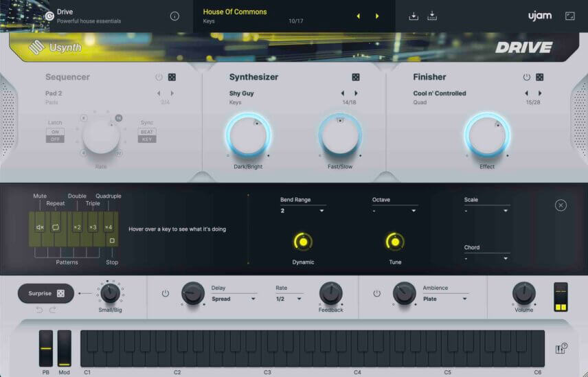Open the delay Rate 1/2 dropdown
This screenshot has width=588, height=377.
289,299
